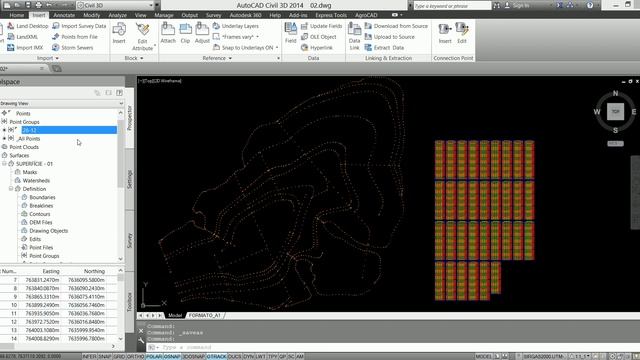Click the command line input field
Screen dimensions: 640x360
pyautogui.click(x=392, y=347)
